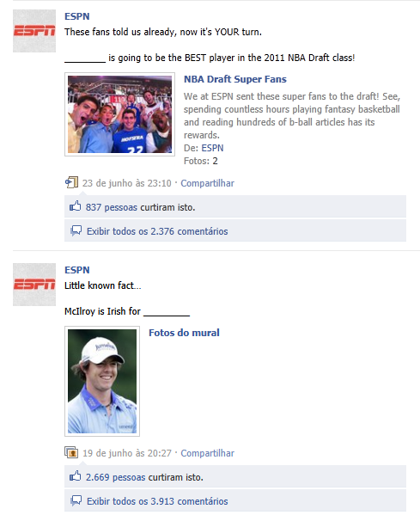
Task: Click speech bubble icon by 3.913 comentários
Action: pos(76,501)
